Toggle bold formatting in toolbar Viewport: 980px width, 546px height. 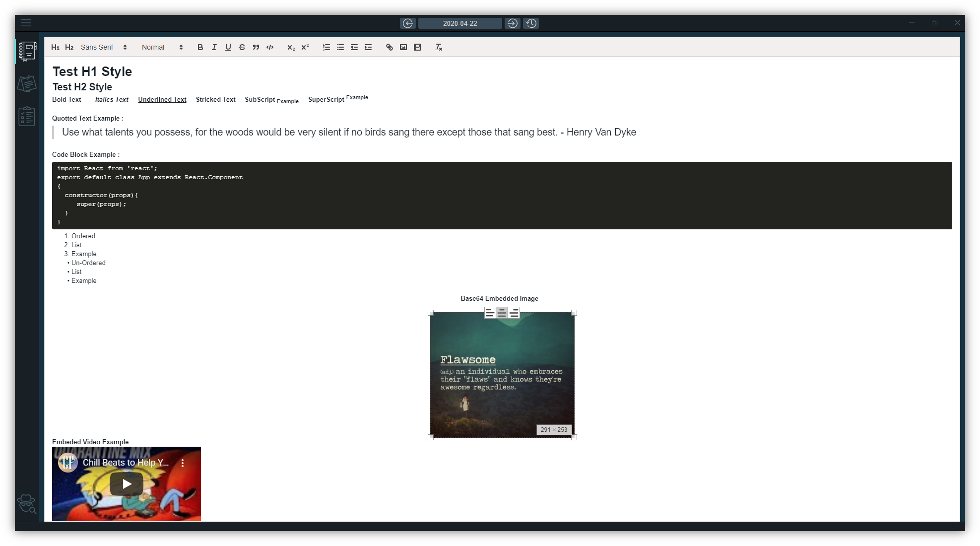coord(200,47)
